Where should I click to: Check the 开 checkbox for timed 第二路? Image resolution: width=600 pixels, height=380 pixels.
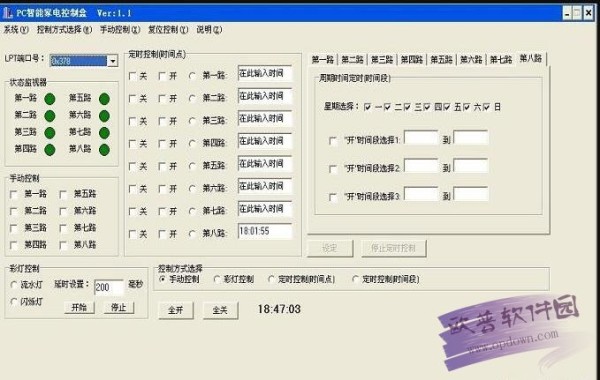pos(162,99)
